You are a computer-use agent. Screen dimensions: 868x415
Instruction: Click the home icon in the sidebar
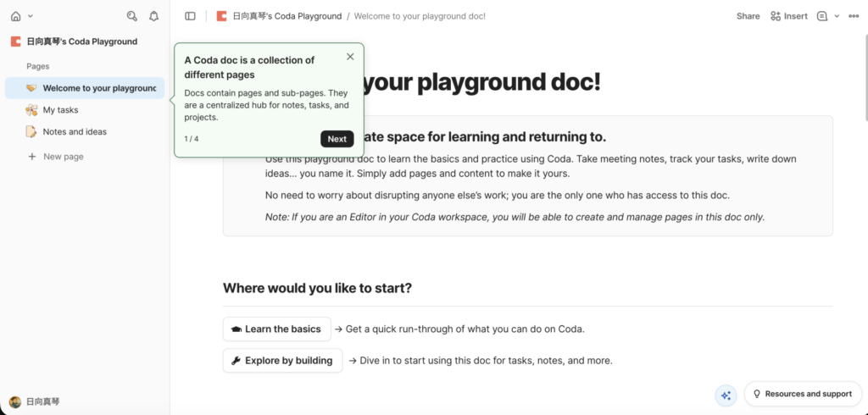[x=15, y=16]
